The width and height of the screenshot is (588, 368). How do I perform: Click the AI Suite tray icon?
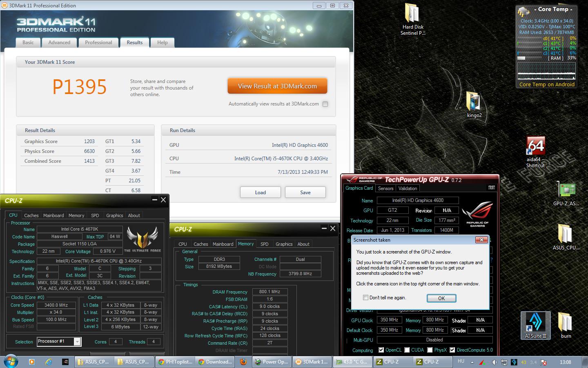coord(514,362)
